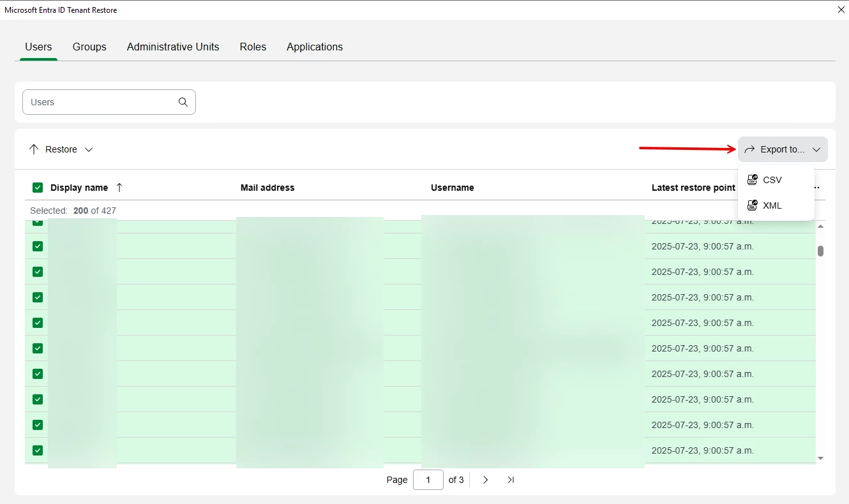Toggle sort arrow beside Display name
Viewport: 849px width, 504px height.
(x=119, y=188)
